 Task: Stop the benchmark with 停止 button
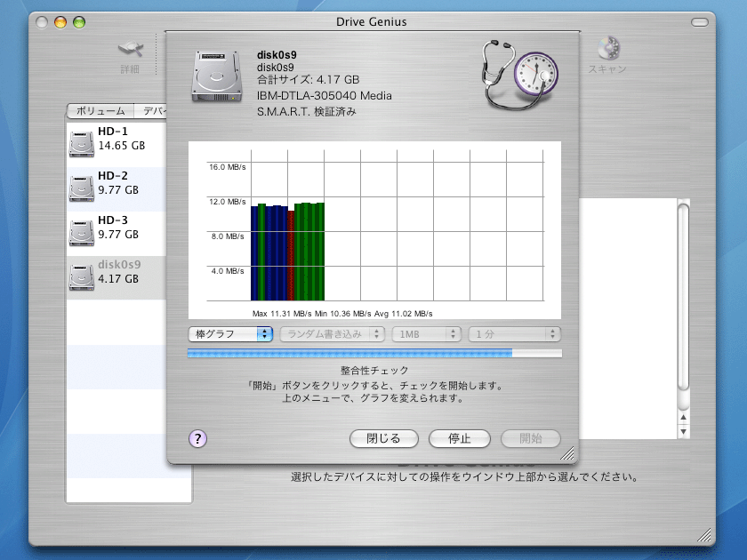(x=459, y=438)
